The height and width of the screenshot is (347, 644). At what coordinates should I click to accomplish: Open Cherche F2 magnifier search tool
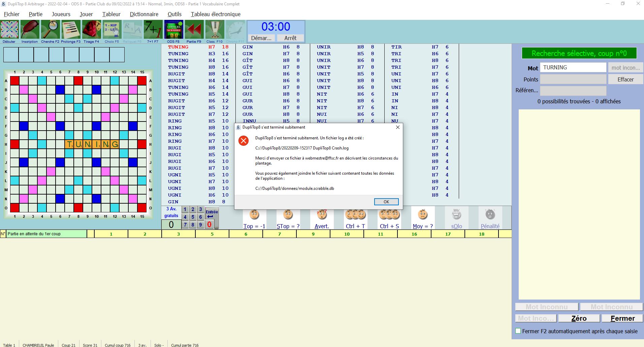pyautogui.click(x=50, y=30)
